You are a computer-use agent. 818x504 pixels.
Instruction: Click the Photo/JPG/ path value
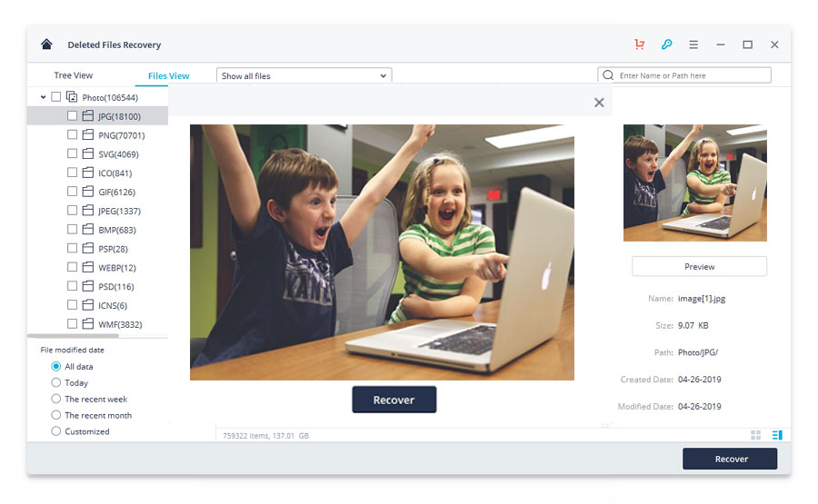click(x=698, y=352)
